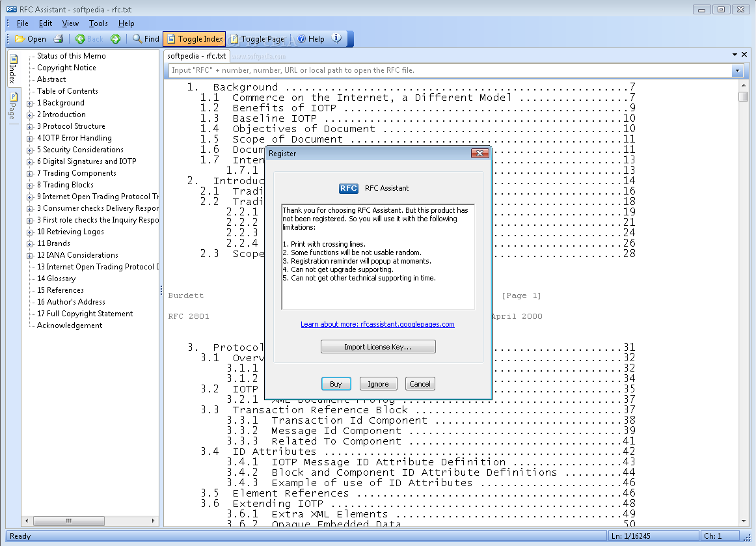The image size is (756, 546).
Task: Open the Tools menu
Action: 98,23
